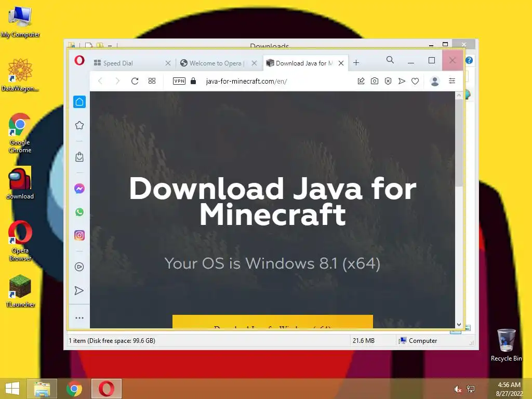
Task: Take a snapshot with camera icon
Action: click(375, 81)
